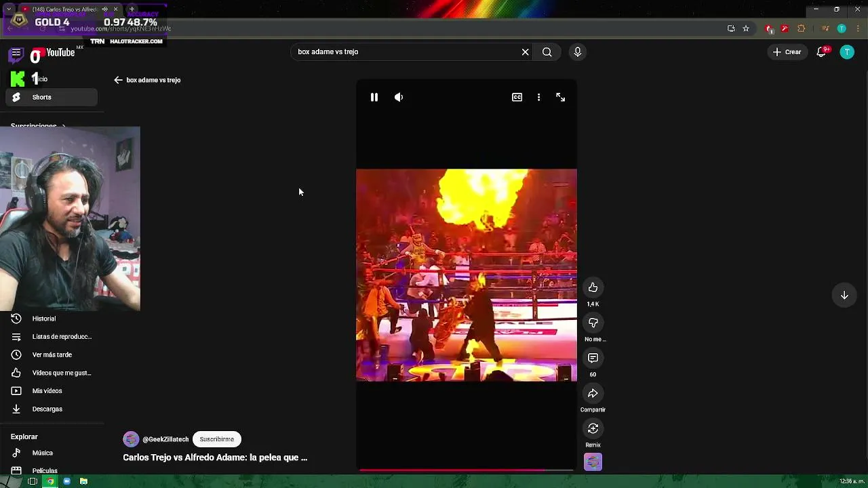The height and width of the screenshot is (488, 868).
Task: Open the YouTube account avatar menu
Action: point(847,52)
